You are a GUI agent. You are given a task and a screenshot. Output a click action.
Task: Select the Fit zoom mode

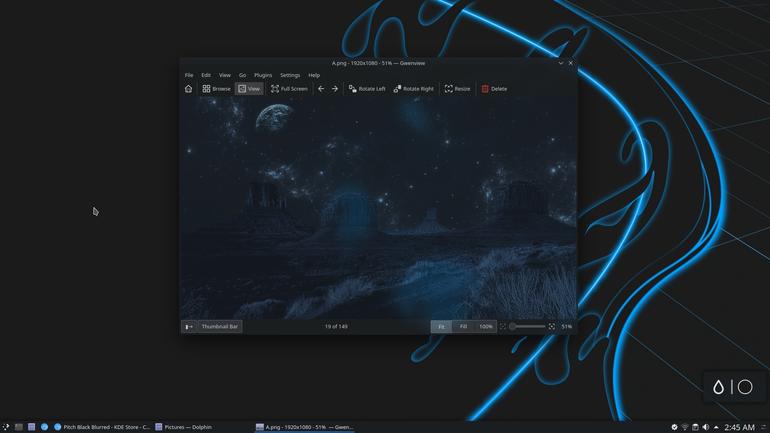click(x=441, y=326)
